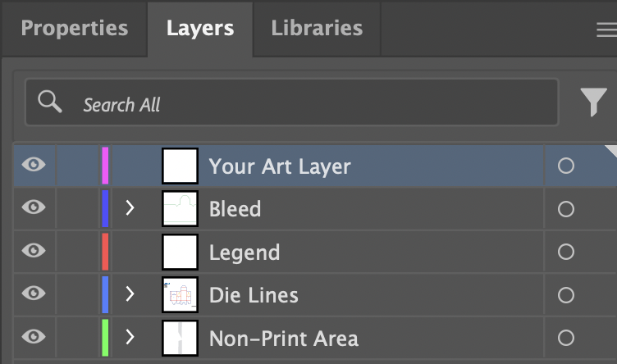Screen dimensions: 617x364
Task: Switch to the Libraries tab
Action: (x=317, y=28)
